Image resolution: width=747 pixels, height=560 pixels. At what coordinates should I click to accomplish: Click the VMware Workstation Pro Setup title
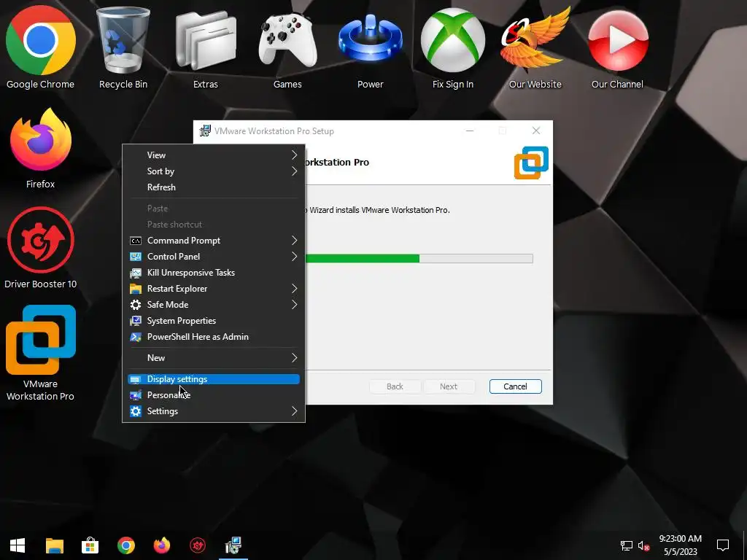274,131
